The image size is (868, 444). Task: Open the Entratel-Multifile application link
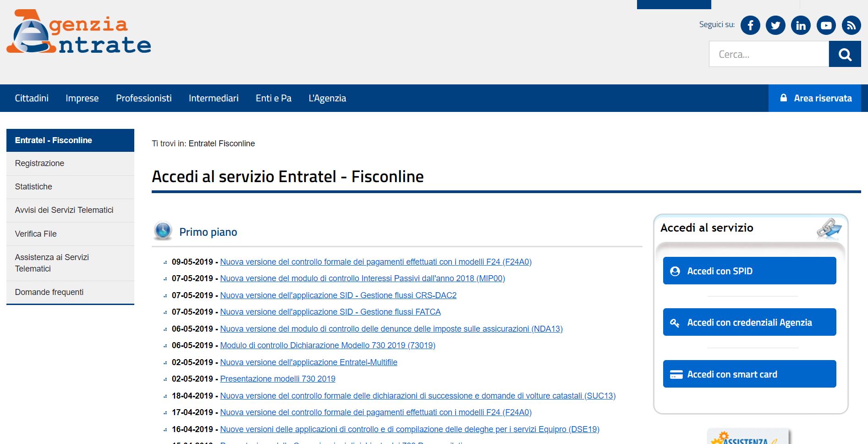click(309, 362)
